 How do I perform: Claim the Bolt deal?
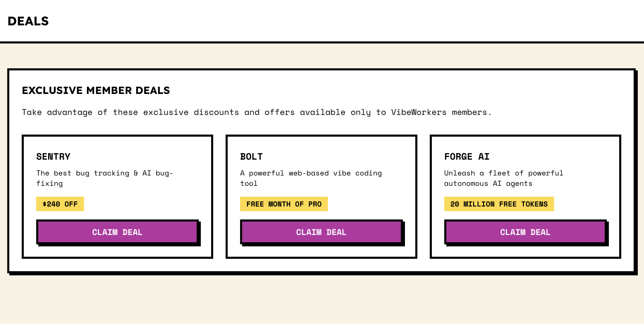coord(321,232)
